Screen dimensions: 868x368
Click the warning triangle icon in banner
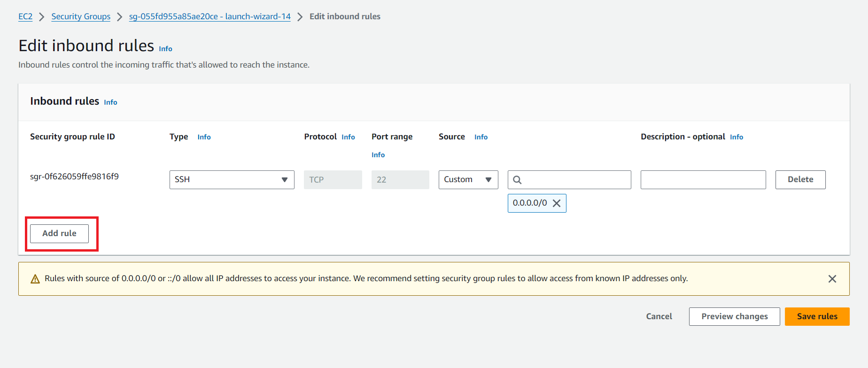pyautogui.click(x=35, y=279)
